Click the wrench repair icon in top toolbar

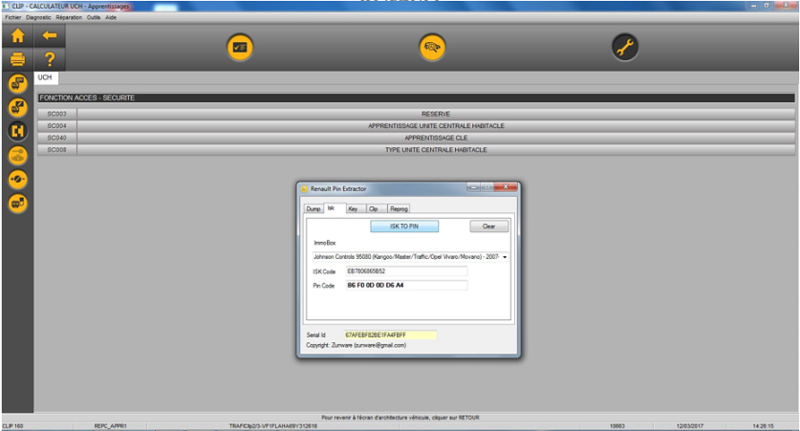(625, 47)
